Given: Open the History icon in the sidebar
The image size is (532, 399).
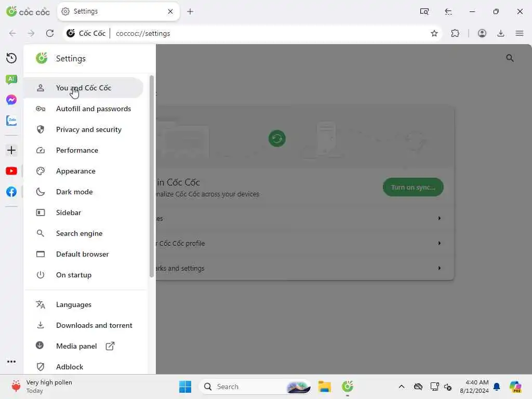Looking at the screenshot, I should coord(11,58).
